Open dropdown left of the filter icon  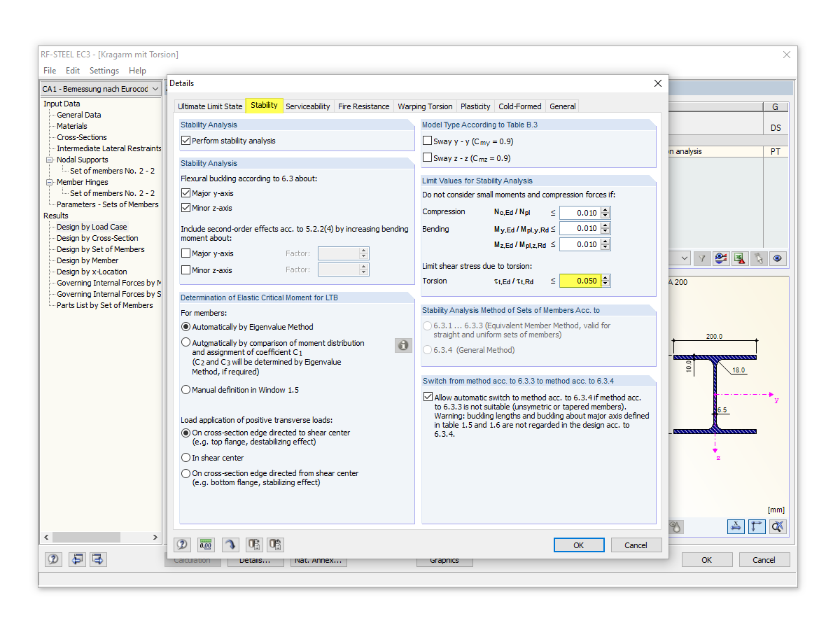point(685,258)
